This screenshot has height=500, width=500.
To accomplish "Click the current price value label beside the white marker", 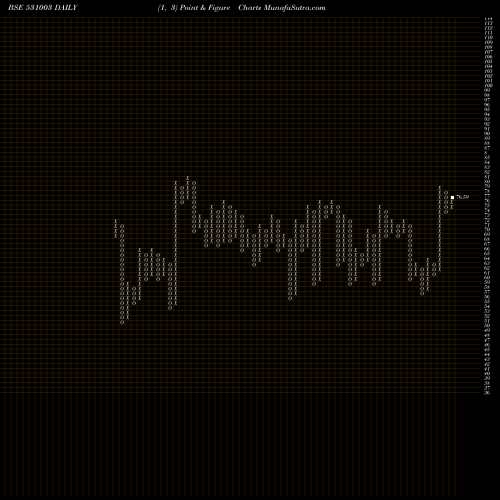I will point(462,197).
